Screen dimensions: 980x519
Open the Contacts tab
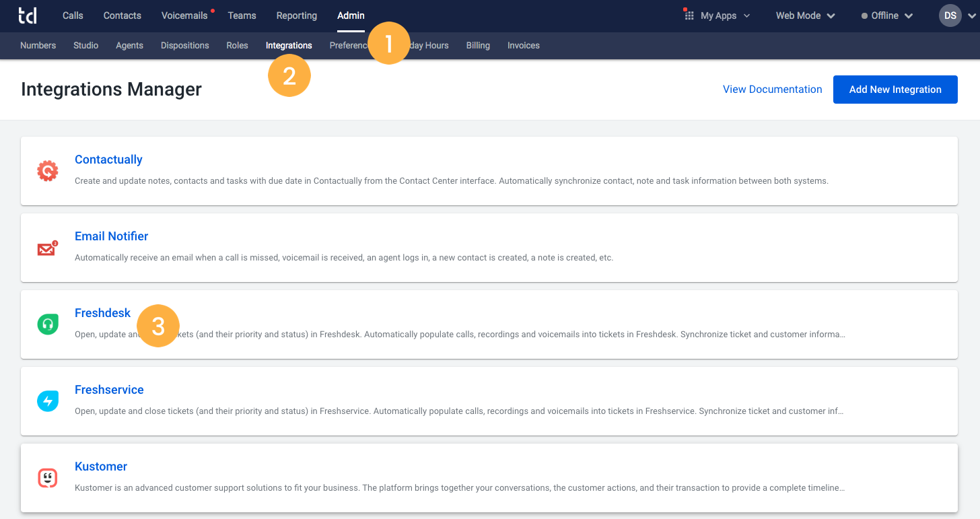(x=123, y=15)
